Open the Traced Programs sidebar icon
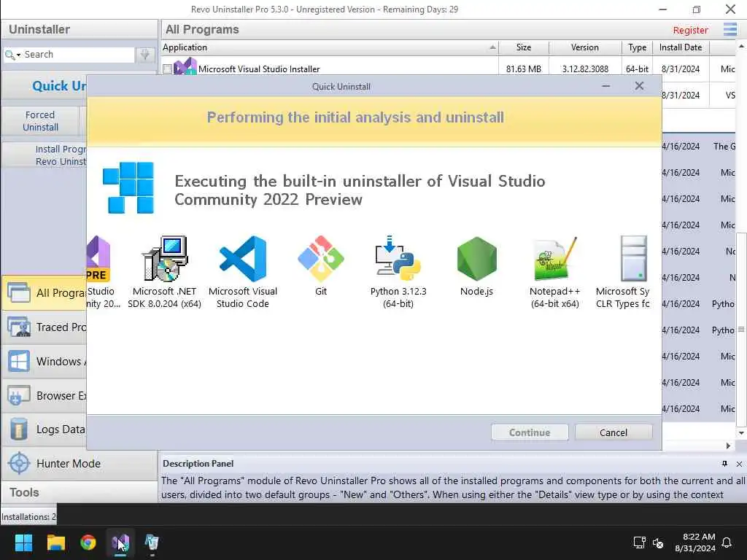Screen dimensions: 747x560 tap(19, 327)
